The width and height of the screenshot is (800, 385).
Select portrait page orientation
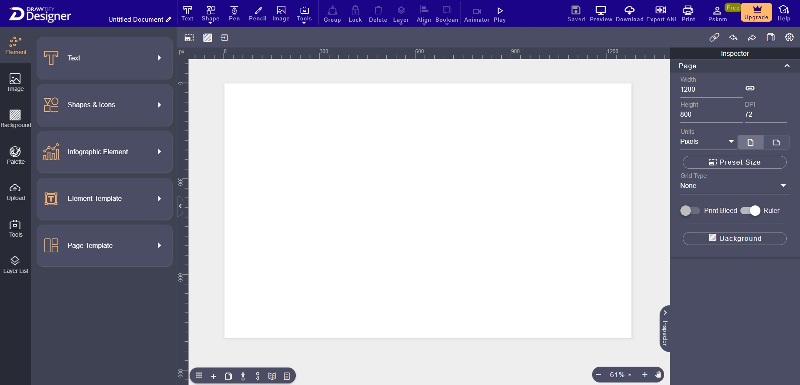tap(751, 142)
